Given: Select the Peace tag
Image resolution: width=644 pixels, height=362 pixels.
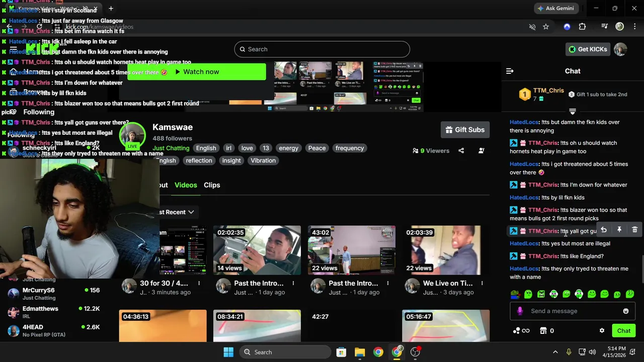Looking at the screenshot, I should pos(317,148).
